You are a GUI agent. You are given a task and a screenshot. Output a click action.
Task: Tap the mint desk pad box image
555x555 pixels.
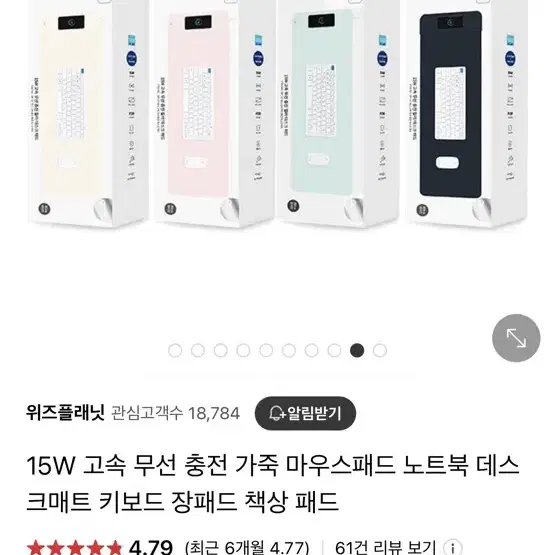tap(339, 113)
